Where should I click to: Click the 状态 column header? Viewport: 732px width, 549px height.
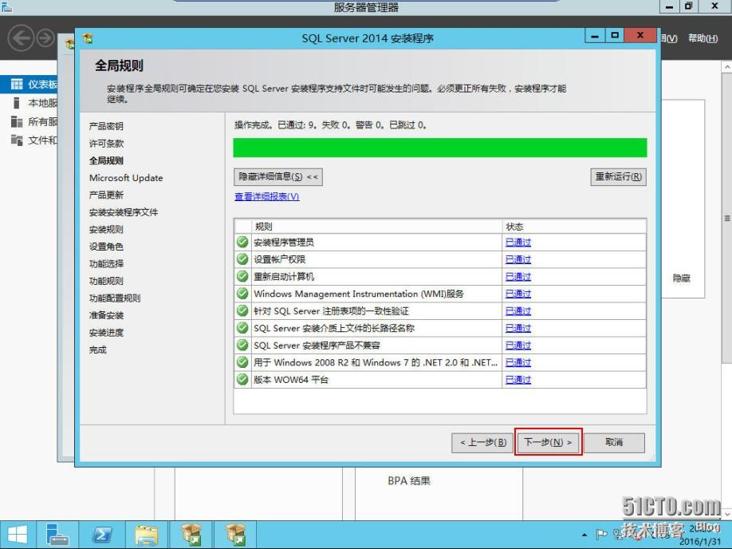click(x=574, y=226)
